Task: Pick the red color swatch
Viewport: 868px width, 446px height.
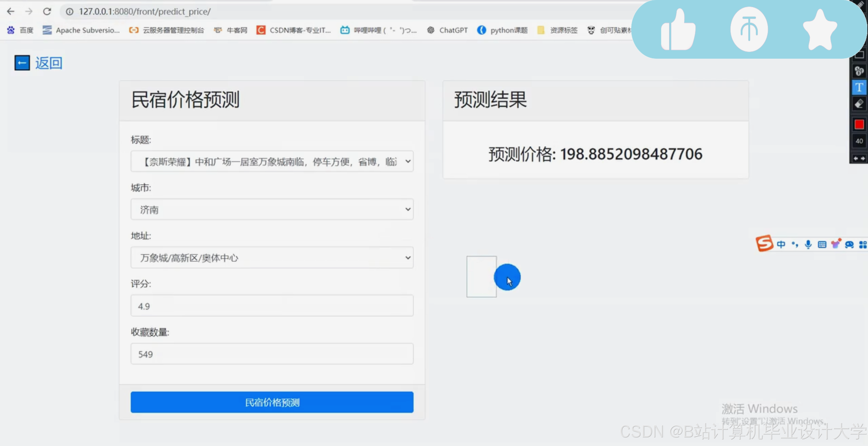Action: (x=859, y=125)
